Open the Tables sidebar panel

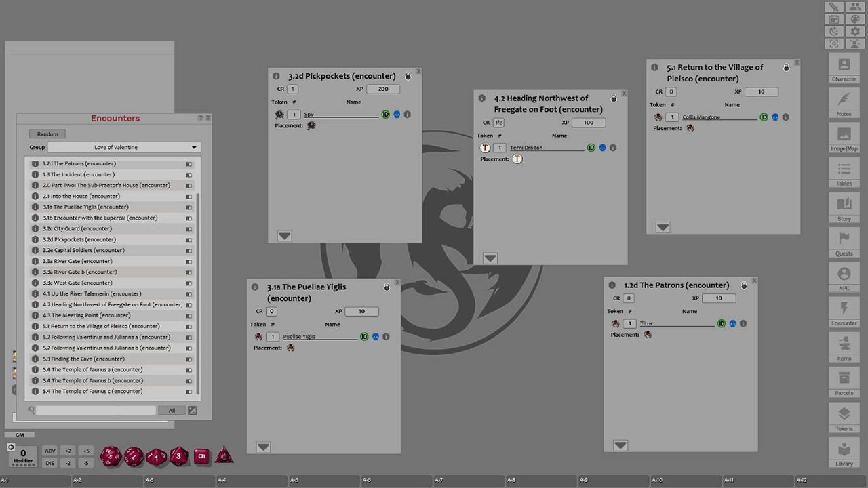pos(844,173)
